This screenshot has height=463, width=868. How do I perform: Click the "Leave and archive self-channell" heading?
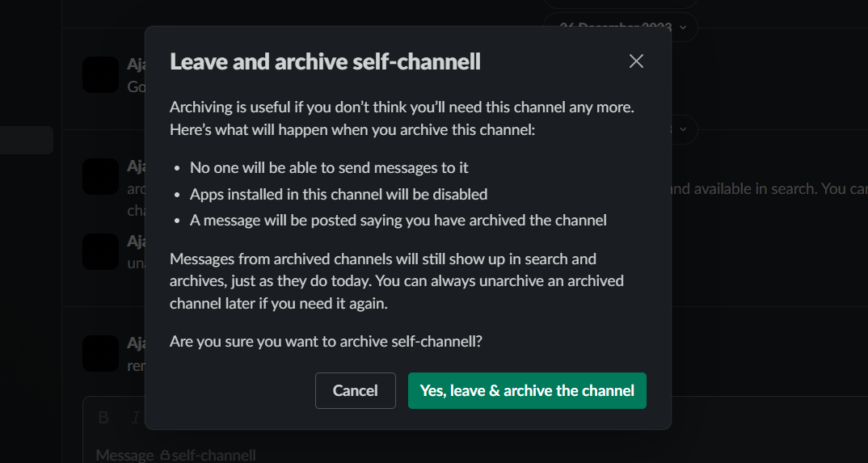point(325,62)
